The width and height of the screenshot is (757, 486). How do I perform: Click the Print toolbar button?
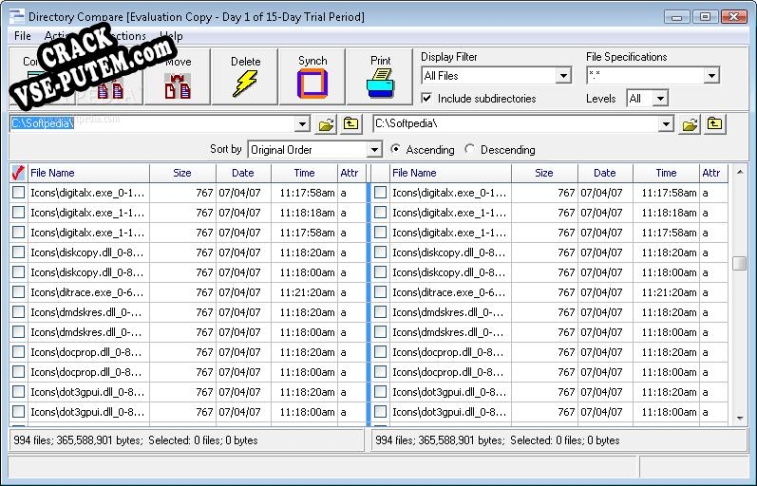click(380, 76)
